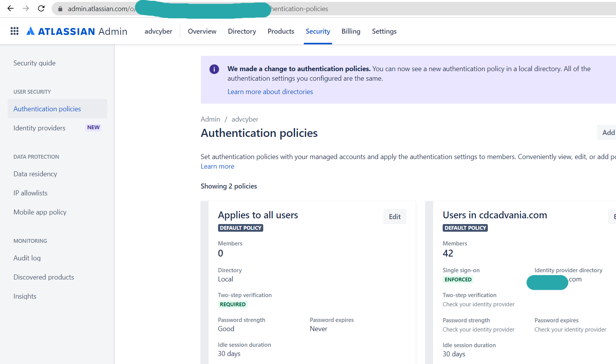Viewport: 616px width, 364px height.
Task: Click DEFAULT POLICY badge on all users card
Action: tap(241, 228)
